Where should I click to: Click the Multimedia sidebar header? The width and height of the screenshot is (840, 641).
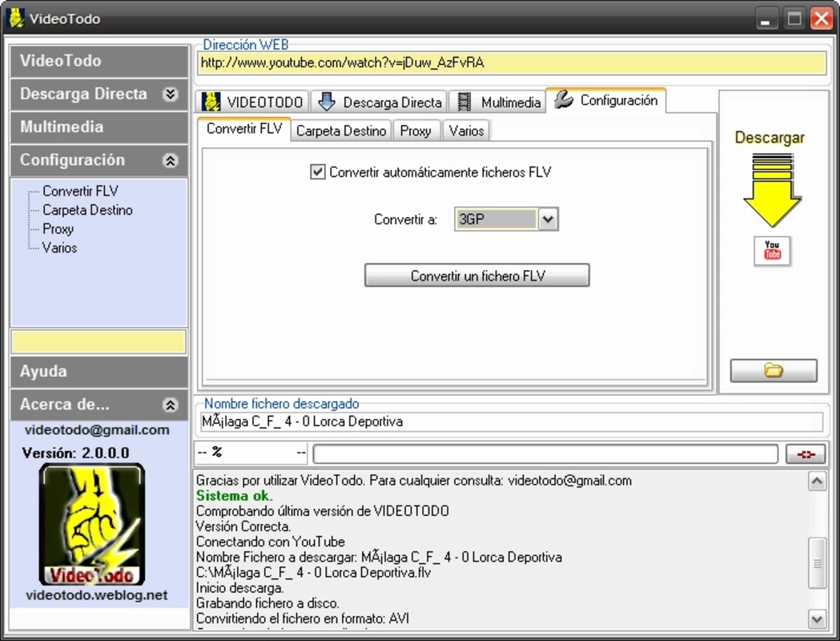pyautogui.click(x=99, y=127)
